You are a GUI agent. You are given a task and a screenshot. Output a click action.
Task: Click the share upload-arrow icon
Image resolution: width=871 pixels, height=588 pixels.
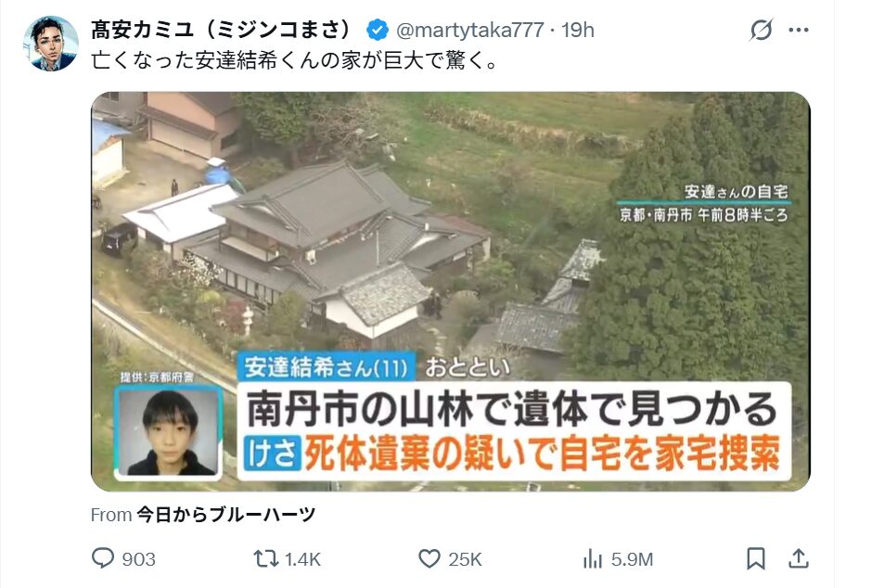click(x=799, y=558)
